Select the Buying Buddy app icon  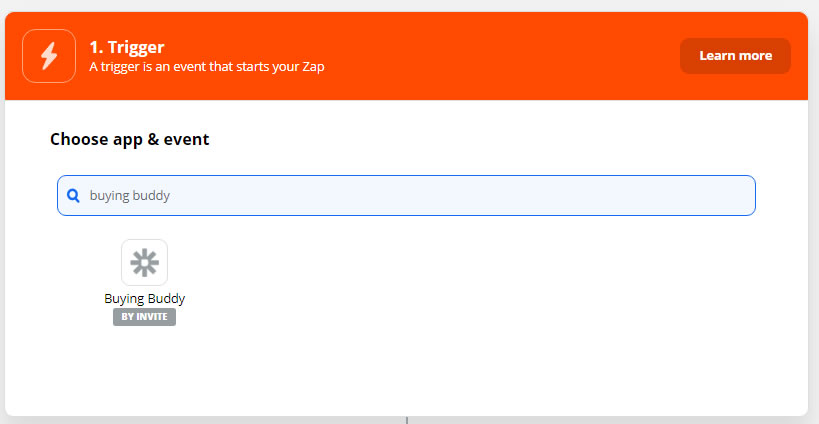tap(144, 262)
